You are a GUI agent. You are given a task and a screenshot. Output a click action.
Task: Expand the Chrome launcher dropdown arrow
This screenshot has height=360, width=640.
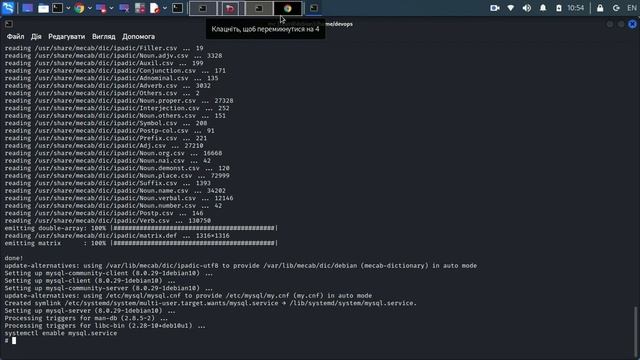[x=90, y=8]
